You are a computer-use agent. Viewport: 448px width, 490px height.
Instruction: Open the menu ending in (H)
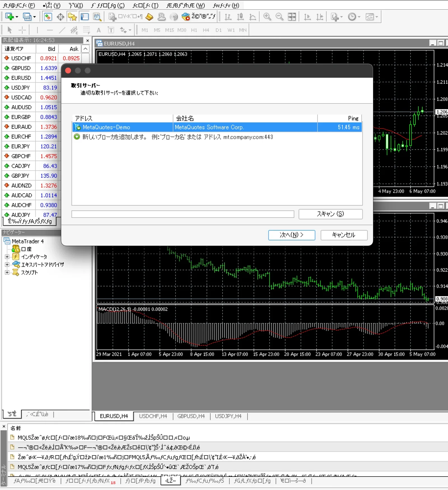coord(226,5)
